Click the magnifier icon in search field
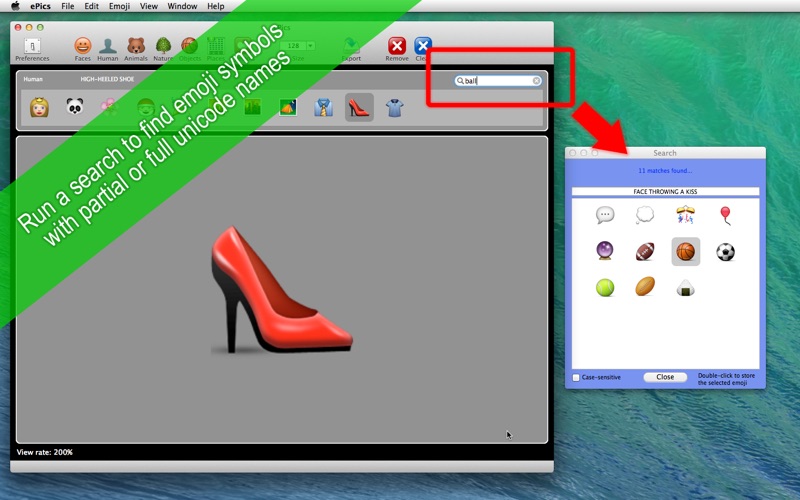Screen dimensions: 800x500 click(460, 81)
